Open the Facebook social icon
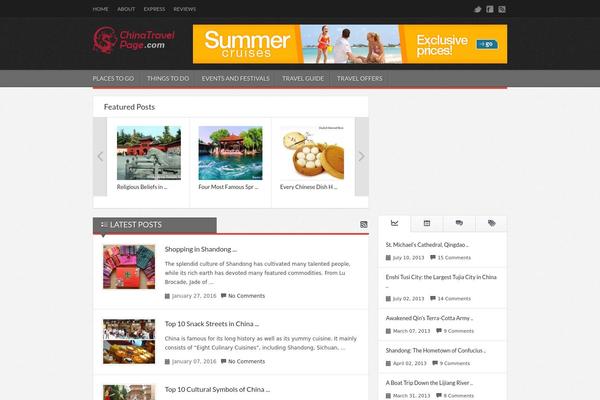Screen dimensions: 600x400 point(490,9)
